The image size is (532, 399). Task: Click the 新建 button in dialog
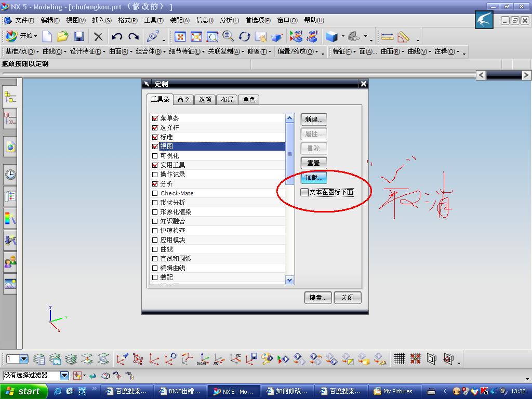[314, 119]
